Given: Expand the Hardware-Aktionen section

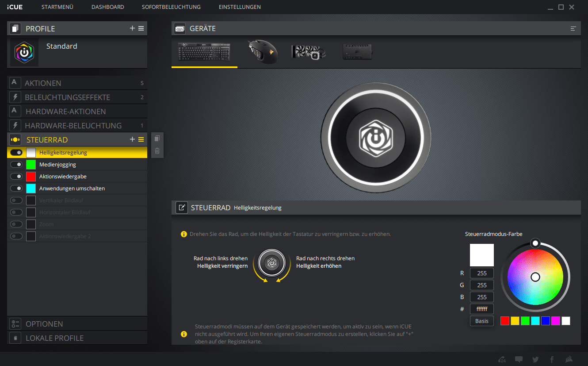Looking at the screenshot, I should (x=77, y=111).
